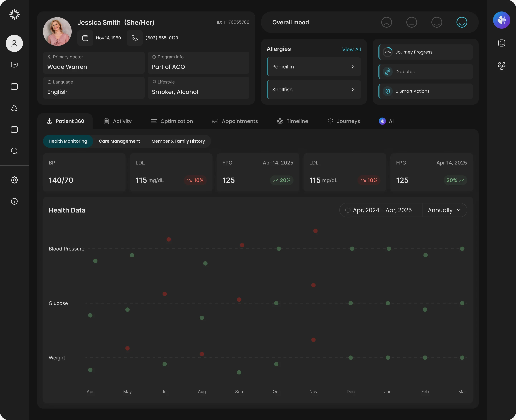Select the Health Monitoring pill
The image size is (516, 420).
point(68,141)
